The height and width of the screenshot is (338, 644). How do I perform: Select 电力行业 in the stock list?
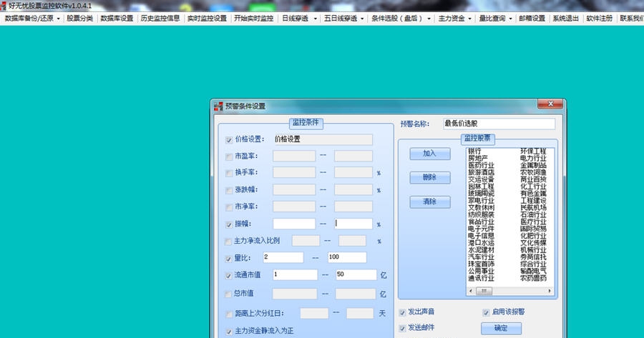tap(534, 159)
